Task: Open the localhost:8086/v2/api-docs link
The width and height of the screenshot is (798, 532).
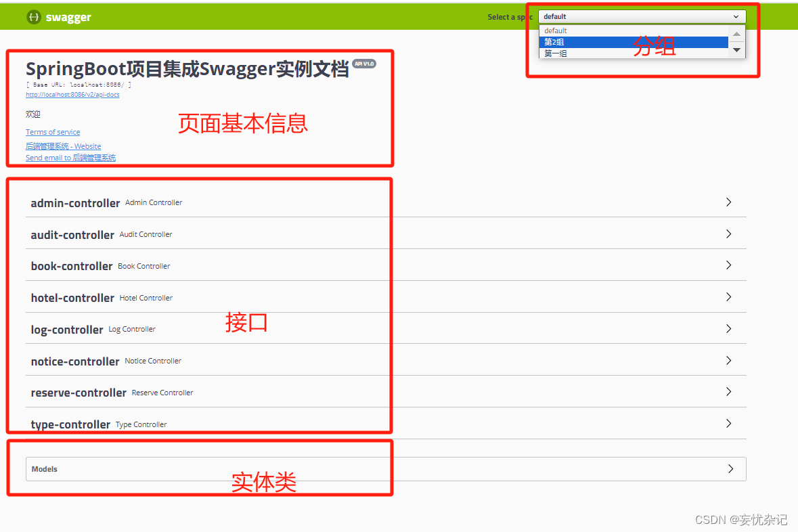Action: (x=73, y=95)
